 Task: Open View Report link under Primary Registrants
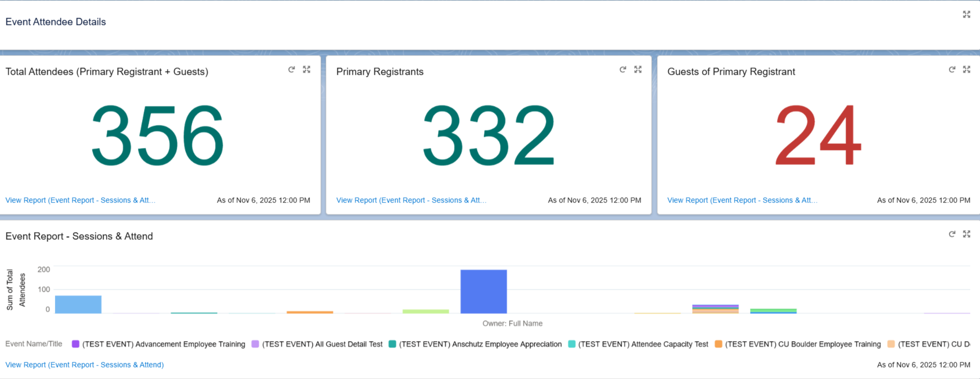[411, 200]
